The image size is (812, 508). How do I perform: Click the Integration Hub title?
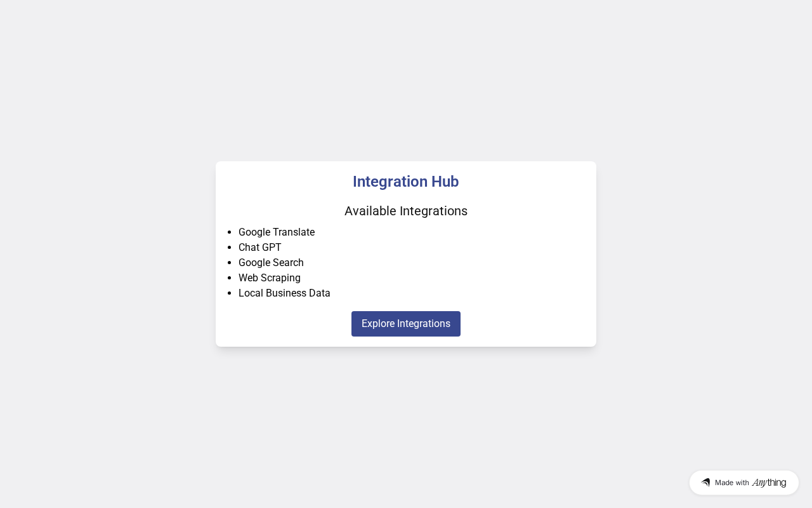[406, 182]
